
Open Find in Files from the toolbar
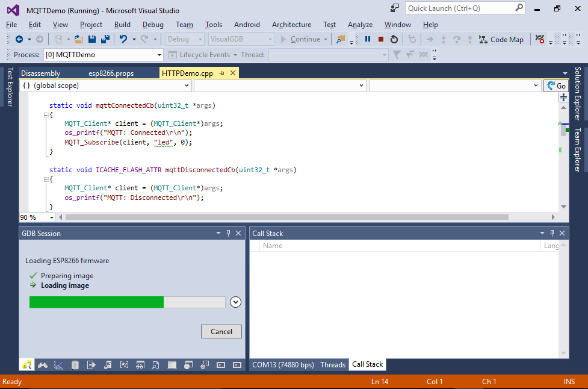tap(341, 39)
